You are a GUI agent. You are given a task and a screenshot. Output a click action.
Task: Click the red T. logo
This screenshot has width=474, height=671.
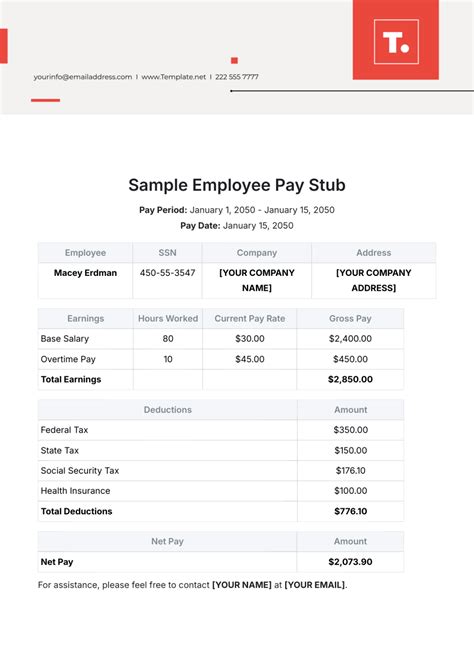(x=396, y=42)
